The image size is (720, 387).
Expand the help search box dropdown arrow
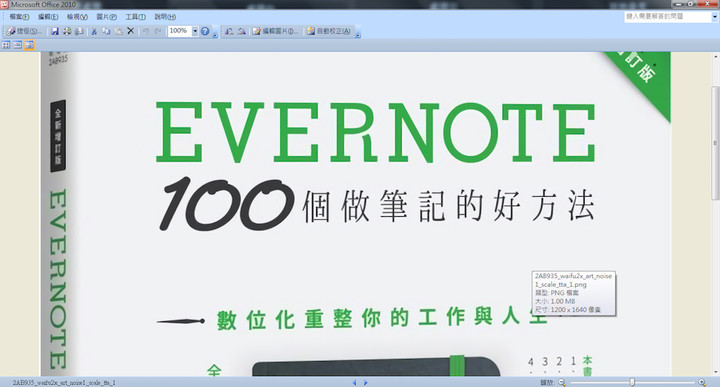(715, 17)
